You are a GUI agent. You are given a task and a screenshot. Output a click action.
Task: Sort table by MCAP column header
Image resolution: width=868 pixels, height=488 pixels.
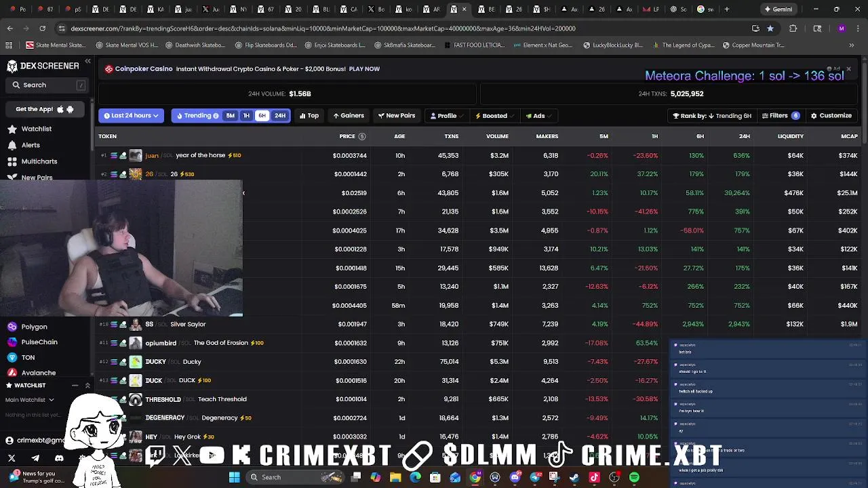click(x=849, y=136)
